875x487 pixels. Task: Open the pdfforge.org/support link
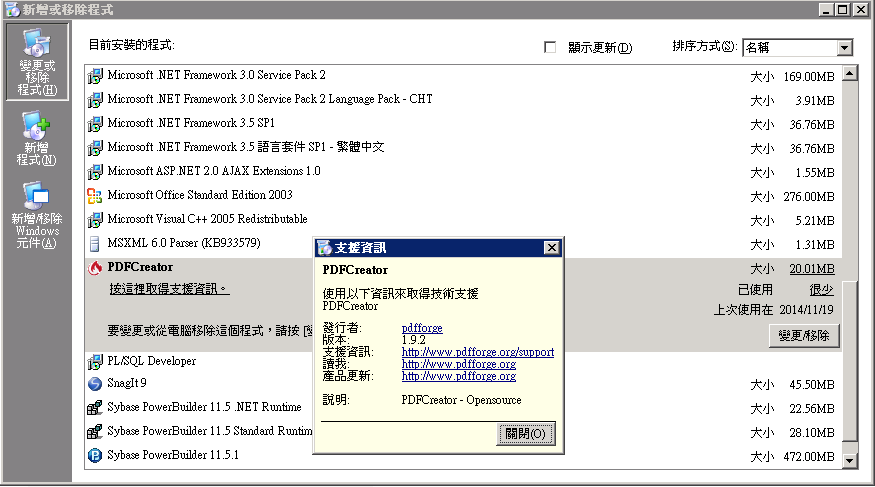[x=478, y=352]
